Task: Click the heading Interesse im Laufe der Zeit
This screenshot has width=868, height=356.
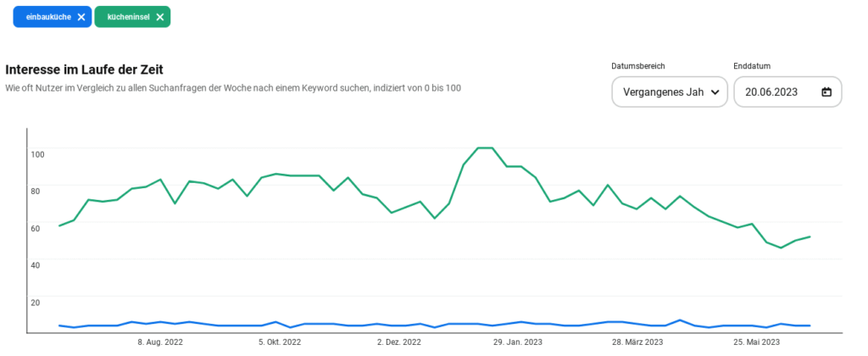Action: click(84, 70)
